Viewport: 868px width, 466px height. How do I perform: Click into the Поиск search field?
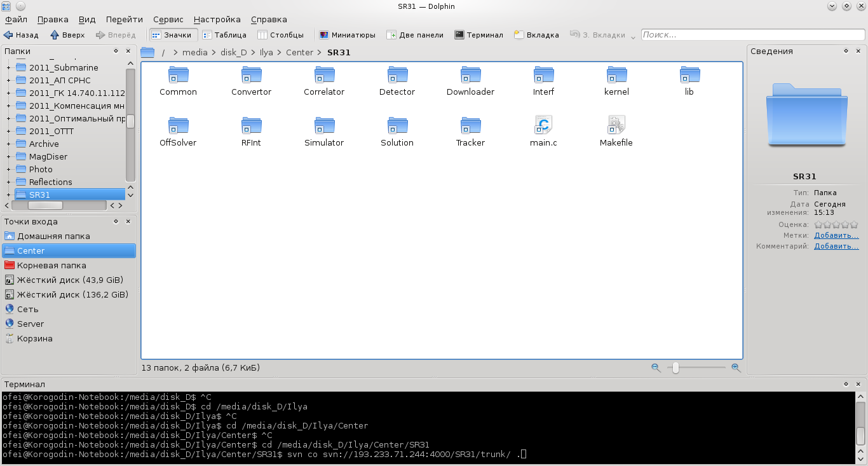pyautogui.click(x=752, y=35)
